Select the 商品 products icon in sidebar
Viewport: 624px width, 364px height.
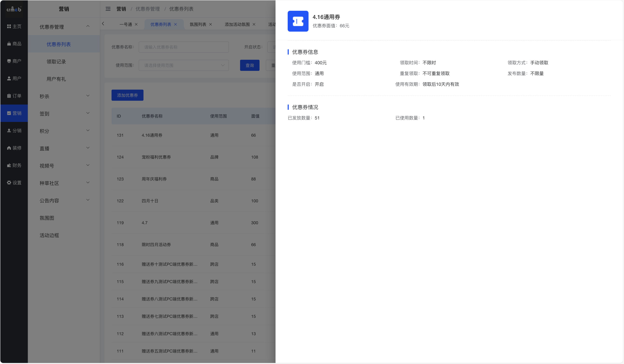click(x=14, y=44)
